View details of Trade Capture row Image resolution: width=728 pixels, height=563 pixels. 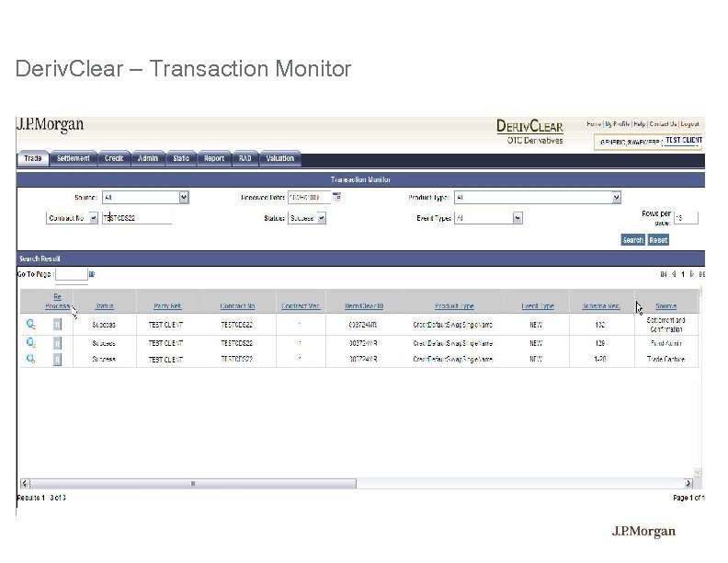click(30, 359)
